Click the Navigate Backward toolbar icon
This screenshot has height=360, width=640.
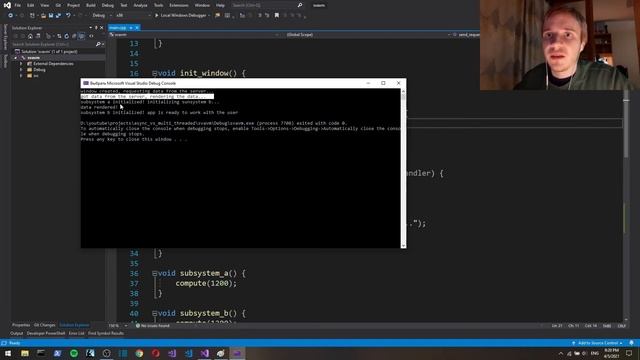pos(10,16)
